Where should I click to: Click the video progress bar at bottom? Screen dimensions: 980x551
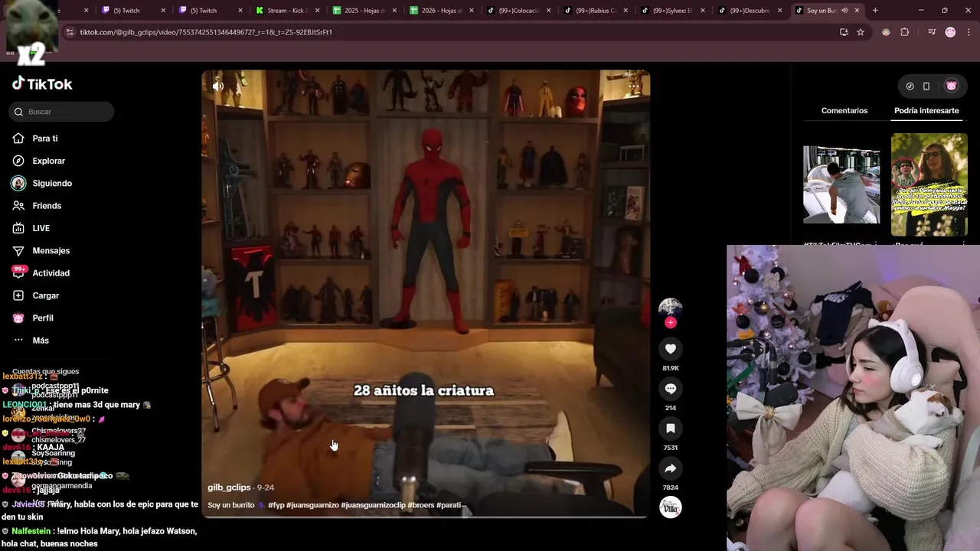coord(426,517)
